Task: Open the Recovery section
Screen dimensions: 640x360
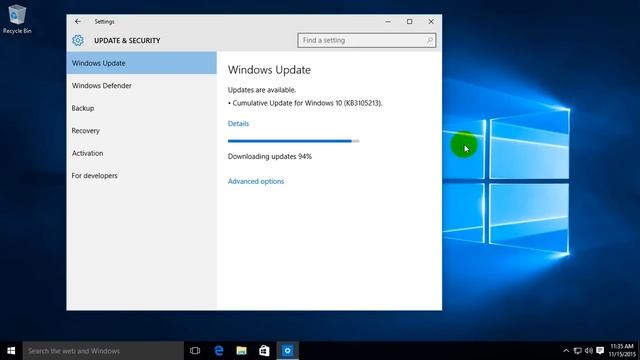Action: click(142, 131)
